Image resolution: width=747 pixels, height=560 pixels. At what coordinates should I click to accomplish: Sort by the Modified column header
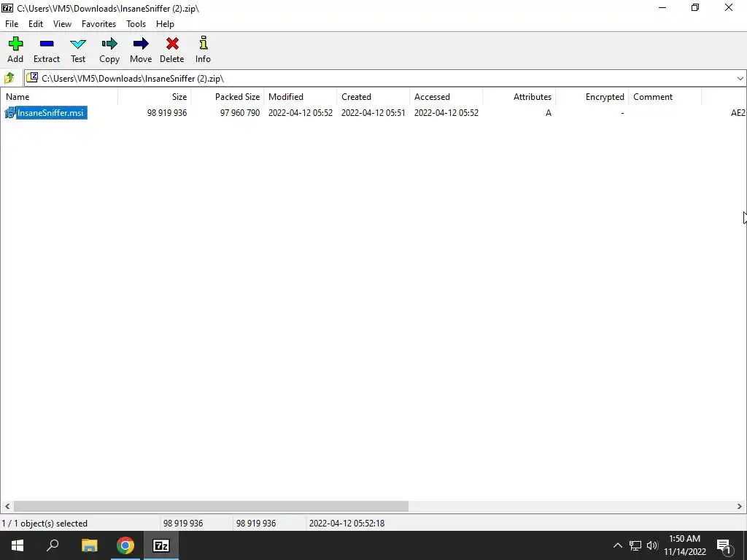[300, 97]
